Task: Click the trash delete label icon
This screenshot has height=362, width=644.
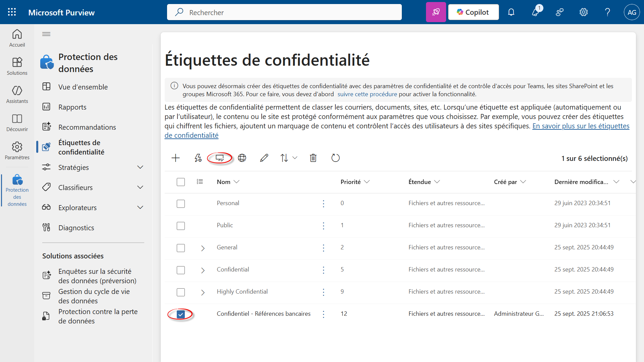Action: pos(313,158)
